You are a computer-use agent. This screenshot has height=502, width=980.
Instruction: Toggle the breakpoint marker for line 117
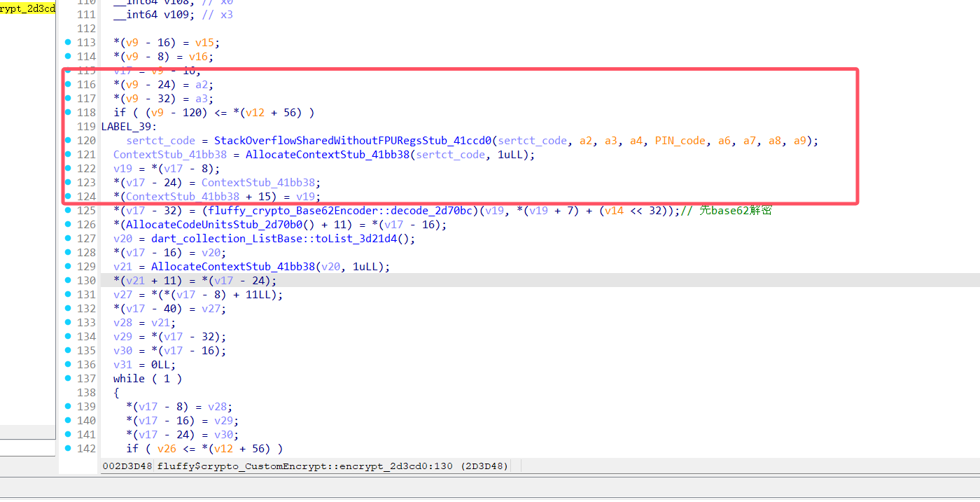(67, 99)
